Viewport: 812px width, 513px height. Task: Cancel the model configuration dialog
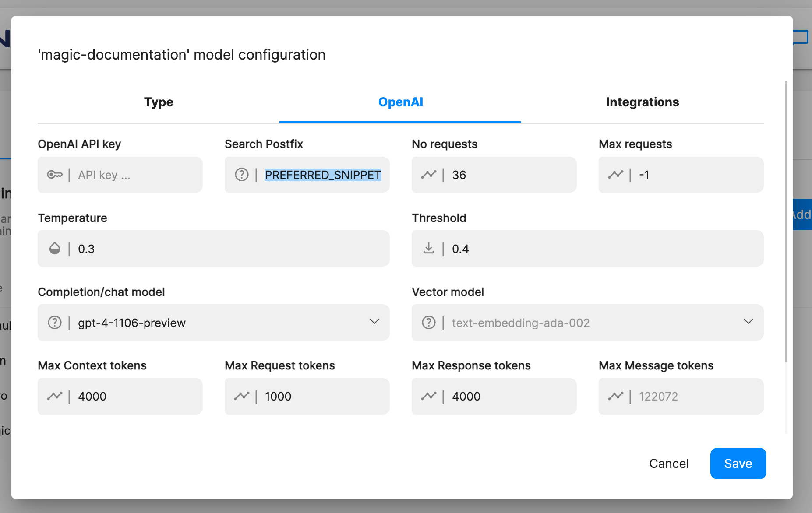click(669, 464)
